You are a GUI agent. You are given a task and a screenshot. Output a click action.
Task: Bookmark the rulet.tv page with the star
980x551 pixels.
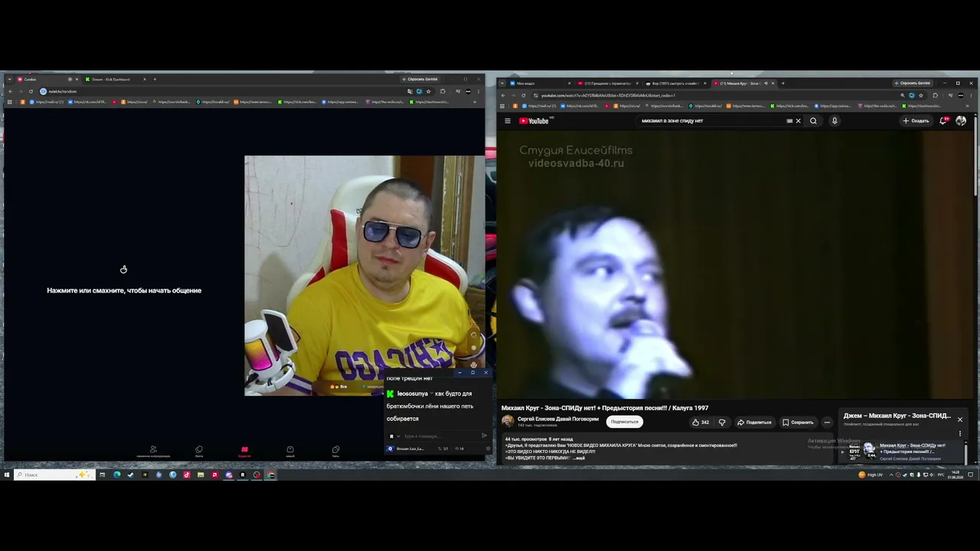tap(429, 92)
